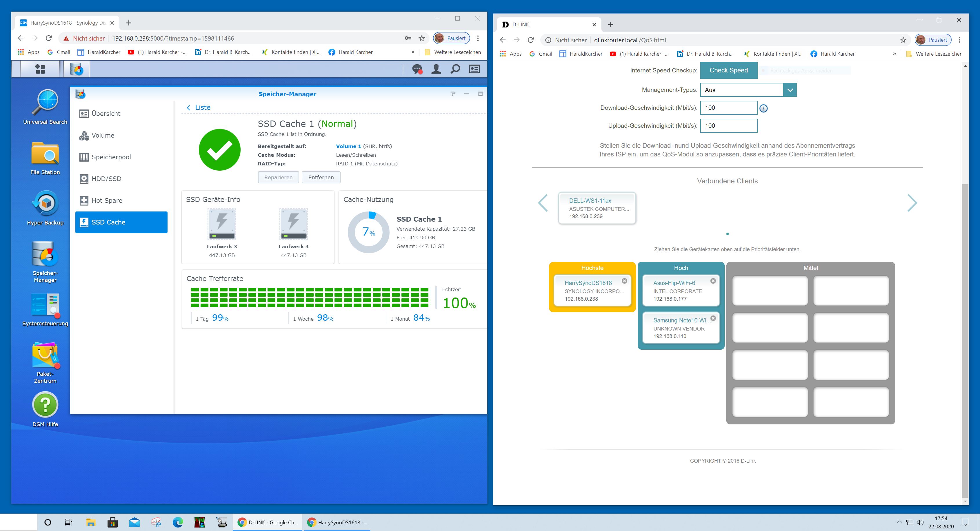Open Universal Search desktop icon
The height and width of the screenshot is (531, 980).
pyautogui.click(x=45, y=103)
